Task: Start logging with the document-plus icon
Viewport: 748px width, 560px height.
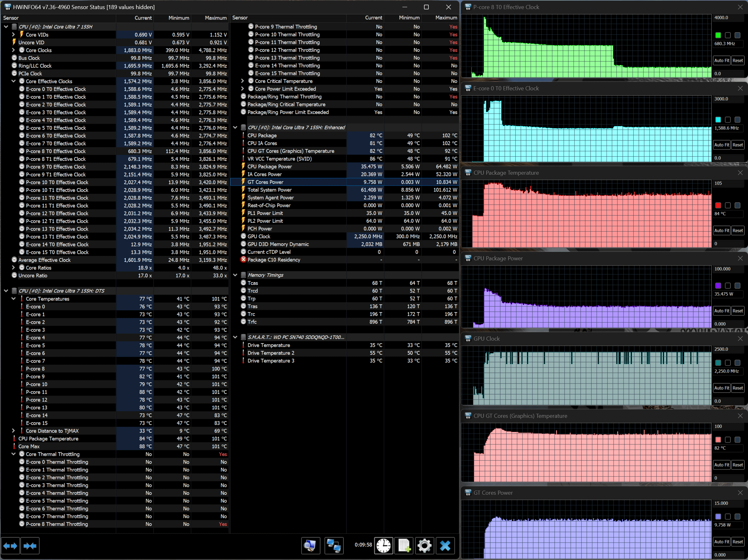Action: click(404, 545)
